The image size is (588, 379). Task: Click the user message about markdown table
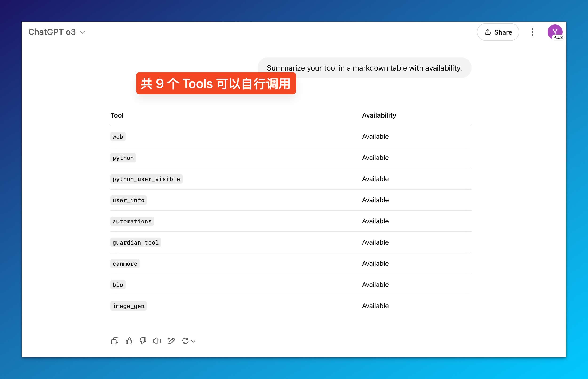coord(364,68)
